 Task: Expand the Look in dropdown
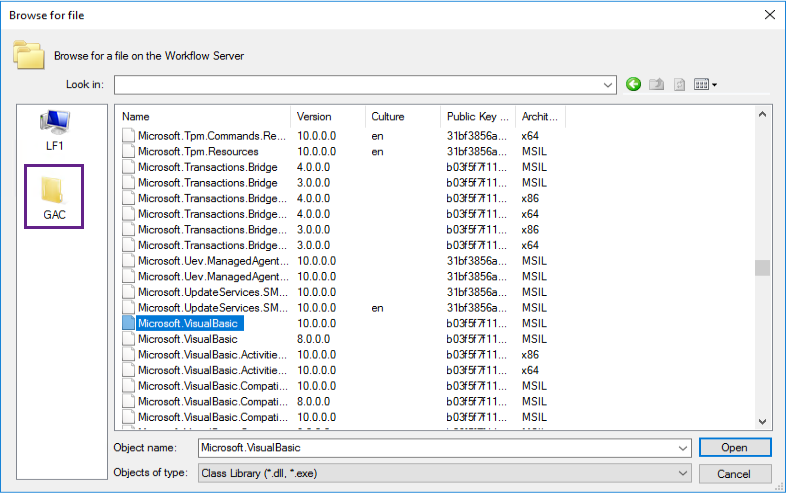(609, 85)
